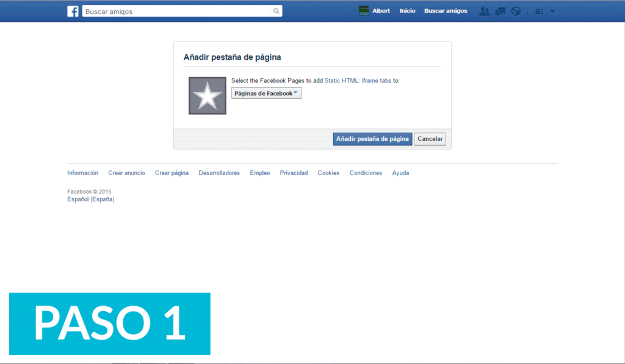The width and height of the screenshot is (625, 364).
Task: Select Buscar amigos in the navigation bar
Action: coord(446,10)
